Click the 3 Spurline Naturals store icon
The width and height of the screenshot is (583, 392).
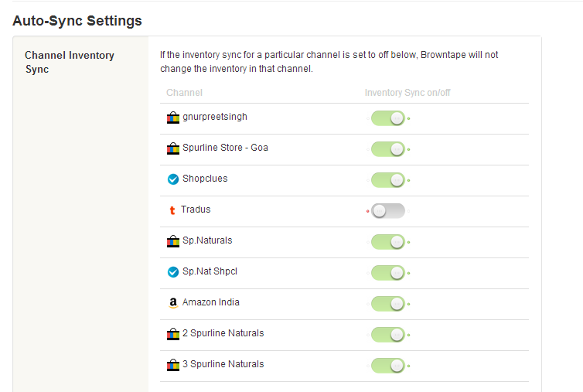pos(173,365)
